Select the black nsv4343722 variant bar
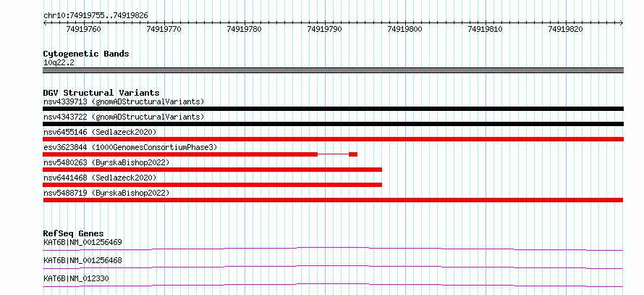The height and width of the screenshot is (295, 644). pos(333,124)
